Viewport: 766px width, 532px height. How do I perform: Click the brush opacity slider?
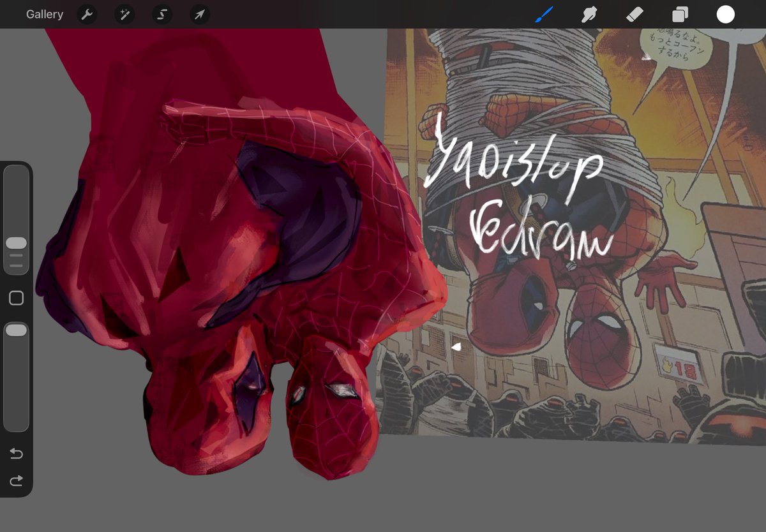[16, 376]
